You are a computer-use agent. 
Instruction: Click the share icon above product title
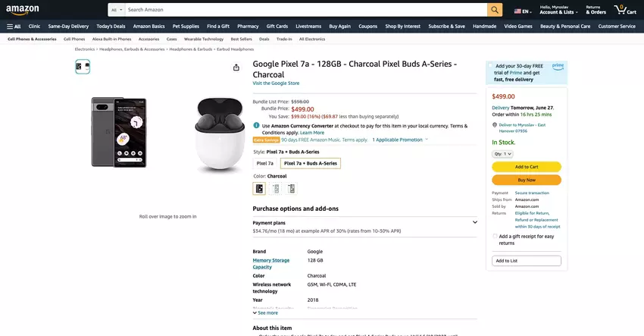tap(236, 68)
